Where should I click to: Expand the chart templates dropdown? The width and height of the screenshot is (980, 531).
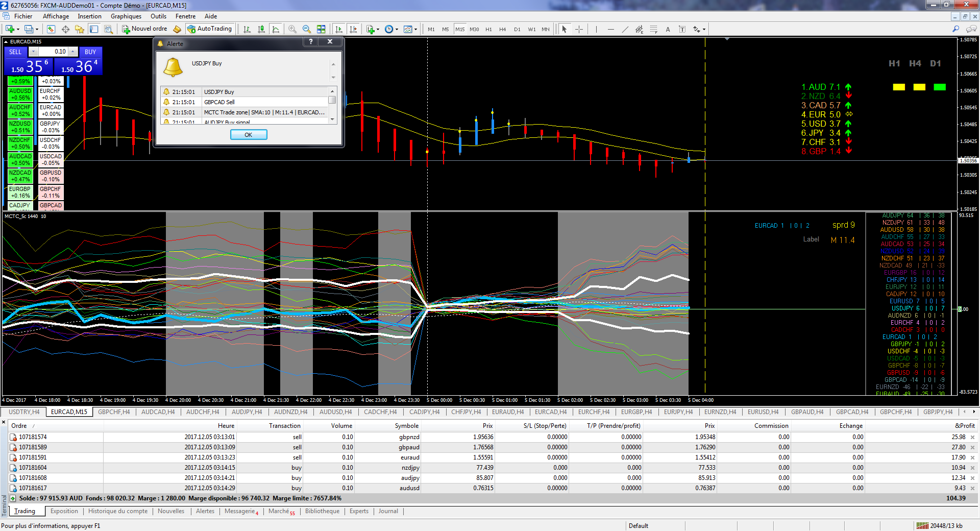coord(415,29)
